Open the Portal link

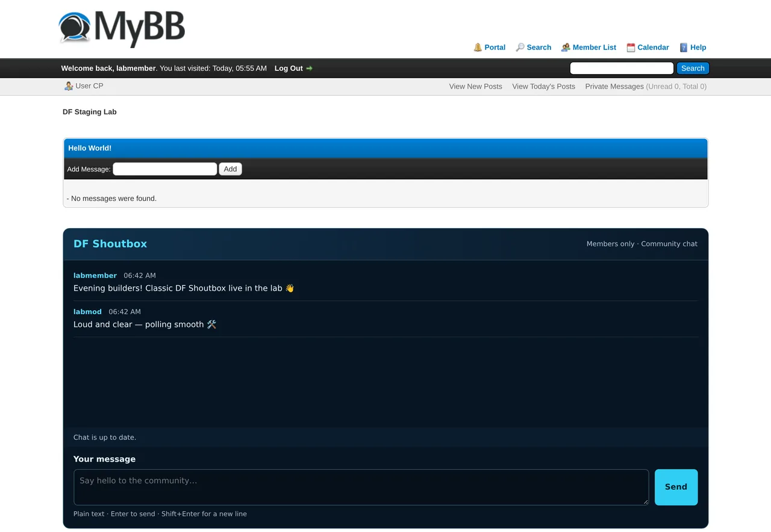[x=495, y=48]
